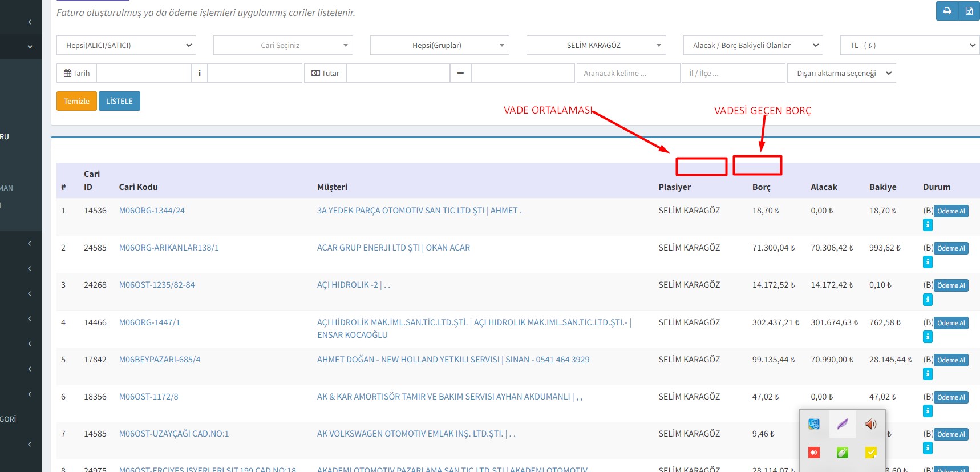
Task: Export the list with the Excel icon
Action: click(969, 11)
